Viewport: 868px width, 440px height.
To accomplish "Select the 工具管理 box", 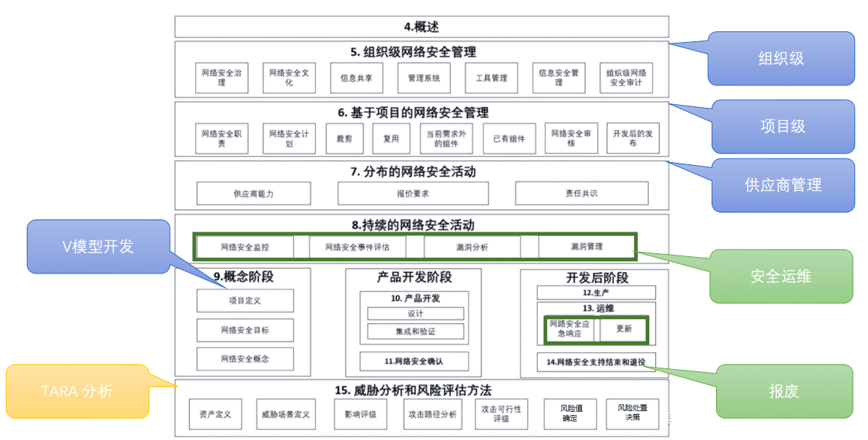I will pos(491,77).
